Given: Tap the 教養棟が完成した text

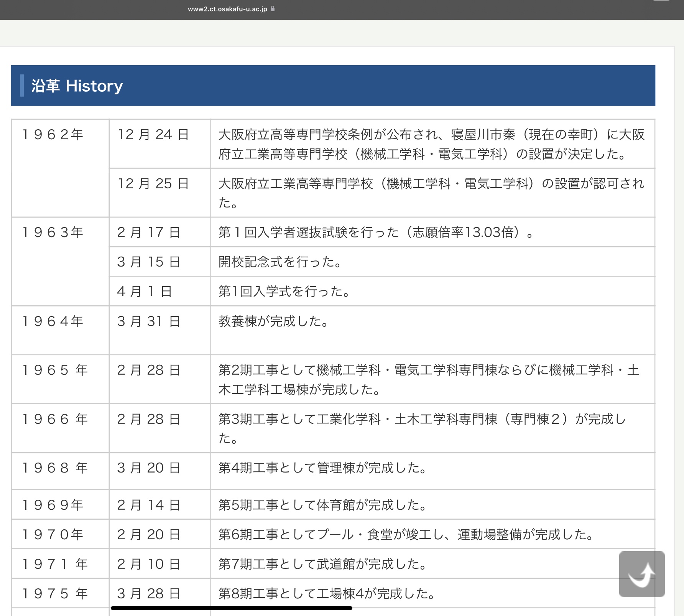Looking at the screenshot, I should pos(273,321).
